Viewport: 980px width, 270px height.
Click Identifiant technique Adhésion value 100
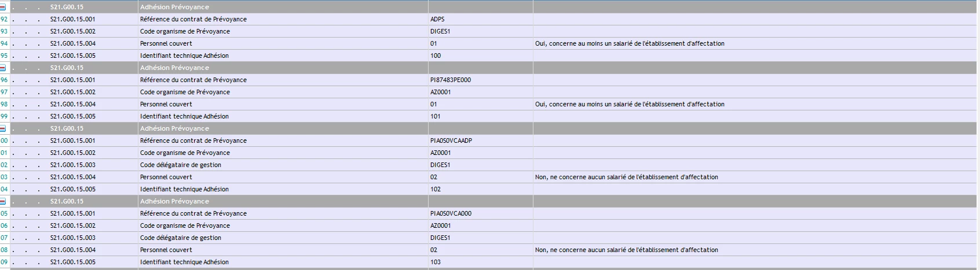coord(436,56)
